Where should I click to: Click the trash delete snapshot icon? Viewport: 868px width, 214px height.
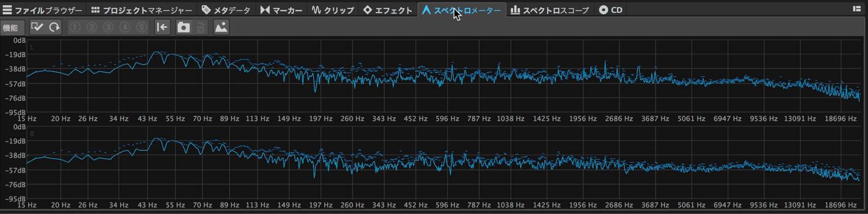[201, 28]
